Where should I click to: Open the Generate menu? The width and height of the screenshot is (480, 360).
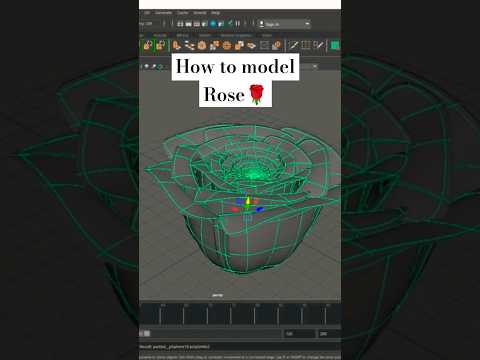point(163,13)
